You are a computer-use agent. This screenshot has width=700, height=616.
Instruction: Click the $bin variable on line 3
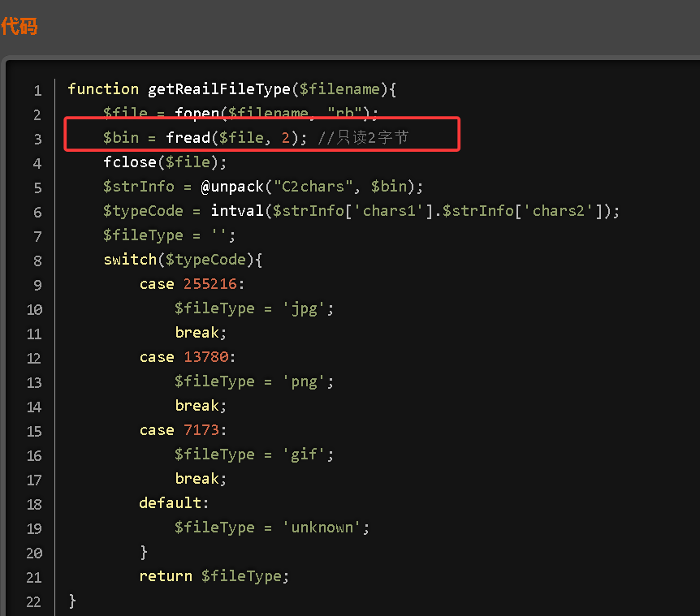tap(121, 137)
